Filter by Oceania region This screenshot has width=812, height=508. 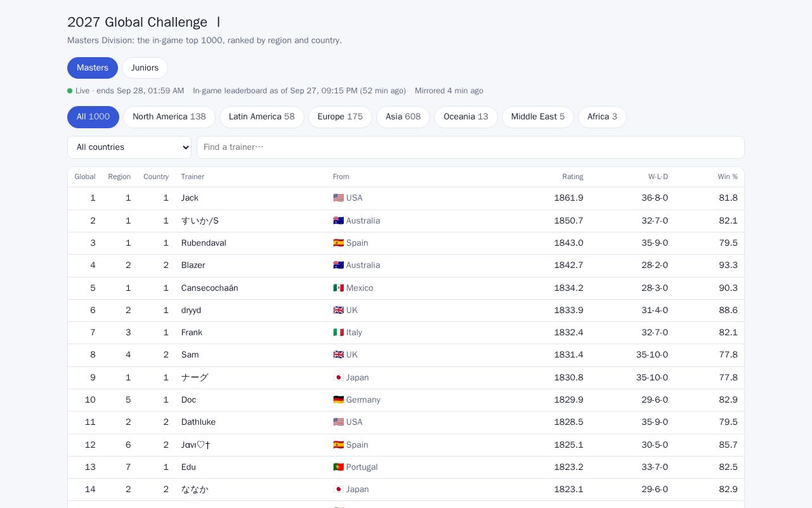point(466,117)
